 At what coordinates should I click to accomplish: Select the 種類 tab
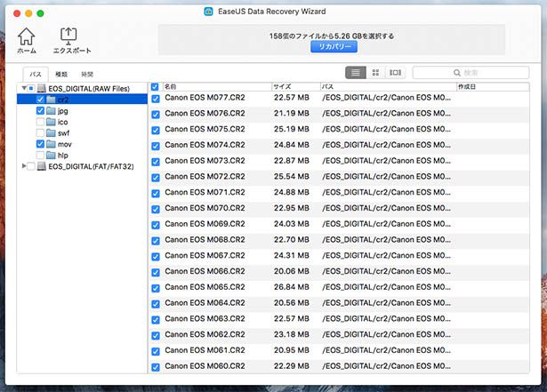point(61,75)
